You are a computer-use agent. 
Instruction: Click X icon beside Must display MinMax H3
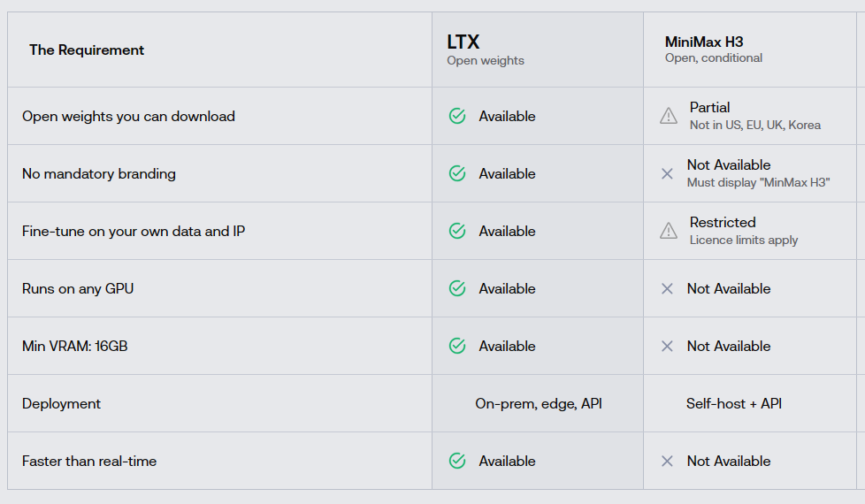pos(667,173)
